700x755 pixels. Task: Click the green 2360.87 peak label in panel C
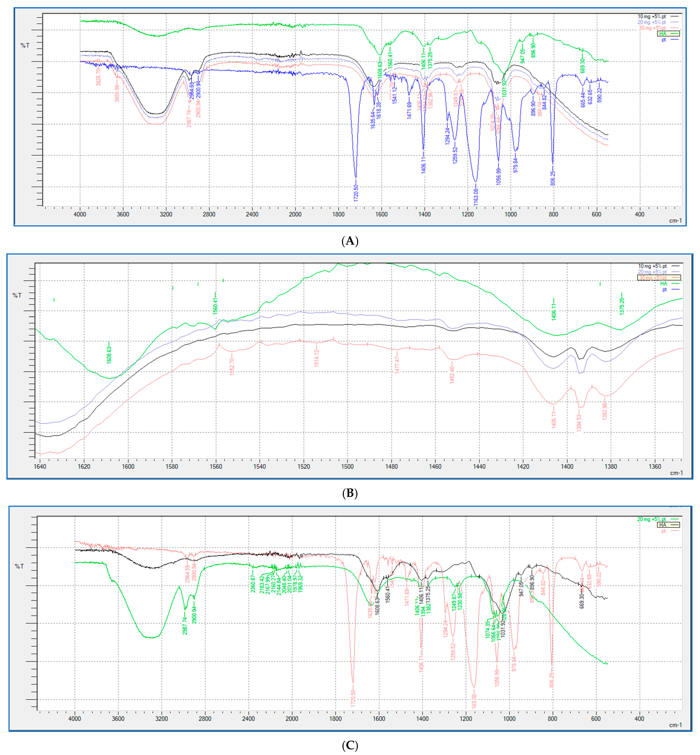(253, 584)
